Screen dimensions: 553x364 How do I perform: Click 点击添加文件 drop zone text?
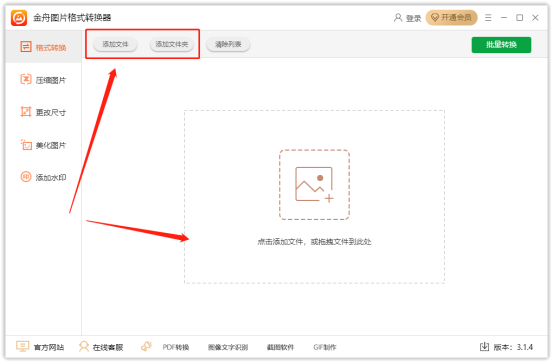pos(314,242)
